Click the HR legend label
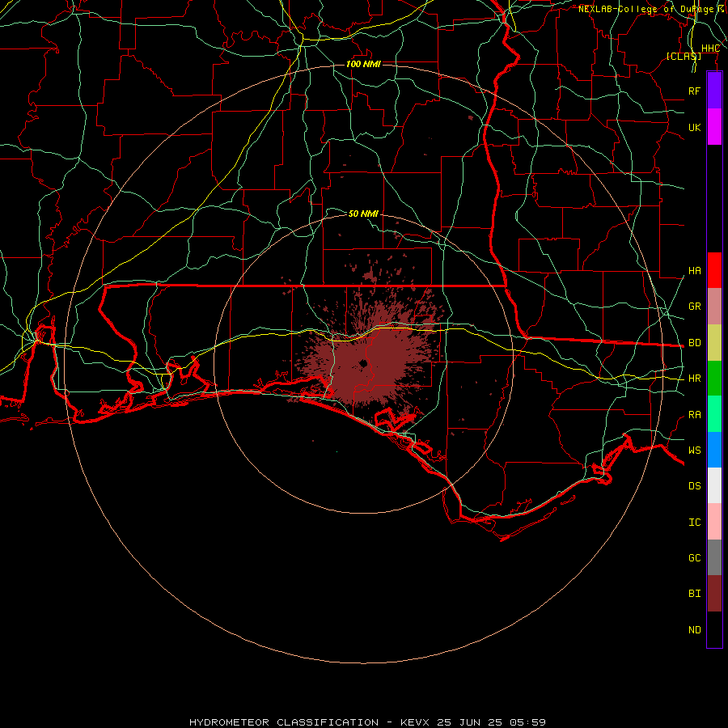 694,379
